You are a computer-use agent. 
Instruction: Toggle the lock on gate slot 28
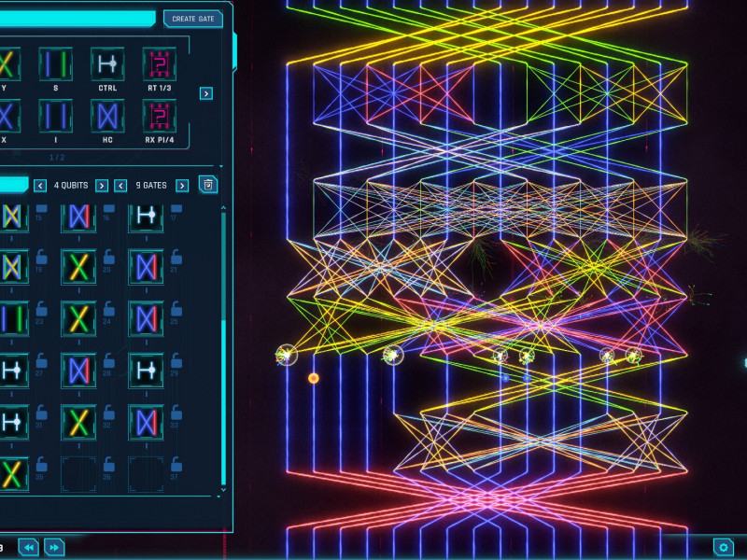107,360
